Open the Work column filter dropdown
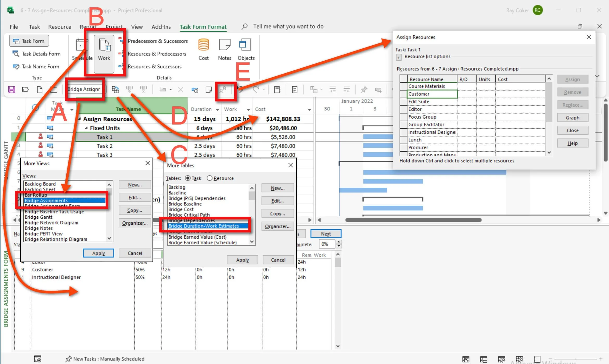Viewport: 609px width, 364px height. [x=248, y=110]
